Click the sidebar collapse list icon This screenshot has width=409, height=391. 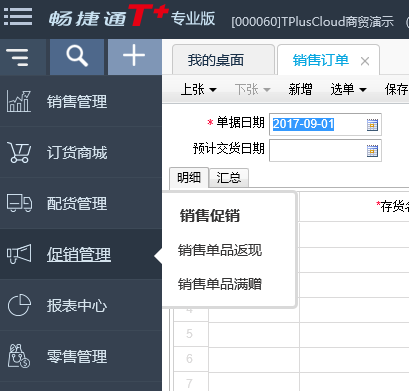(17, 57)
